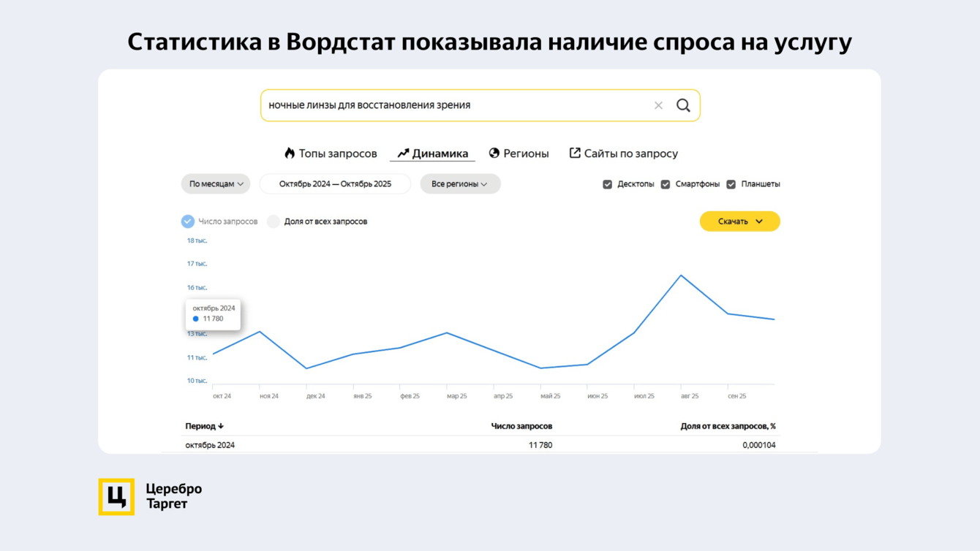The image size is (980, 551).
Task: Click the trend arrow icon beside Динамика
Action: point(403,153)
